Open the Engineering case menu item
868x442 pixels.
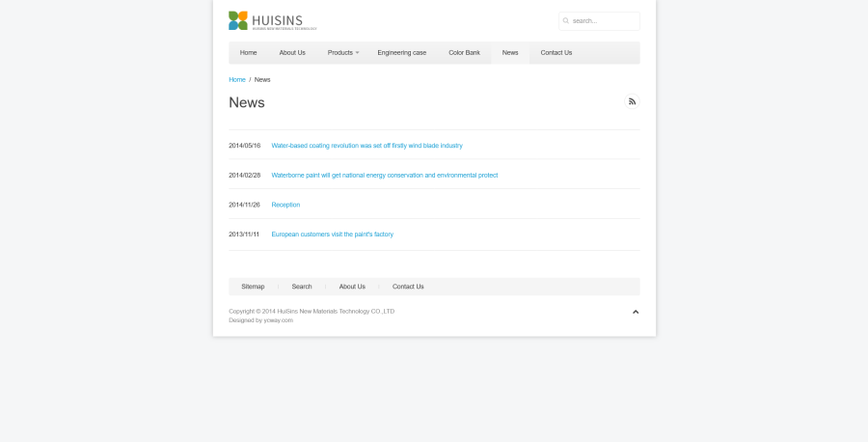click(401, 52)
